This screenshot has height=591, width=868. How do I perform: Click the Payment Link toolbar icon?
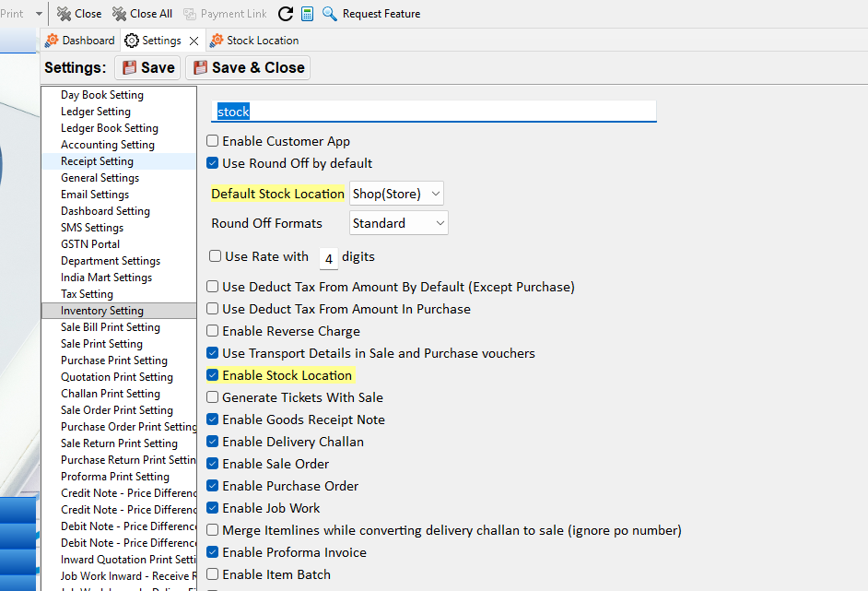pos(190,14)
